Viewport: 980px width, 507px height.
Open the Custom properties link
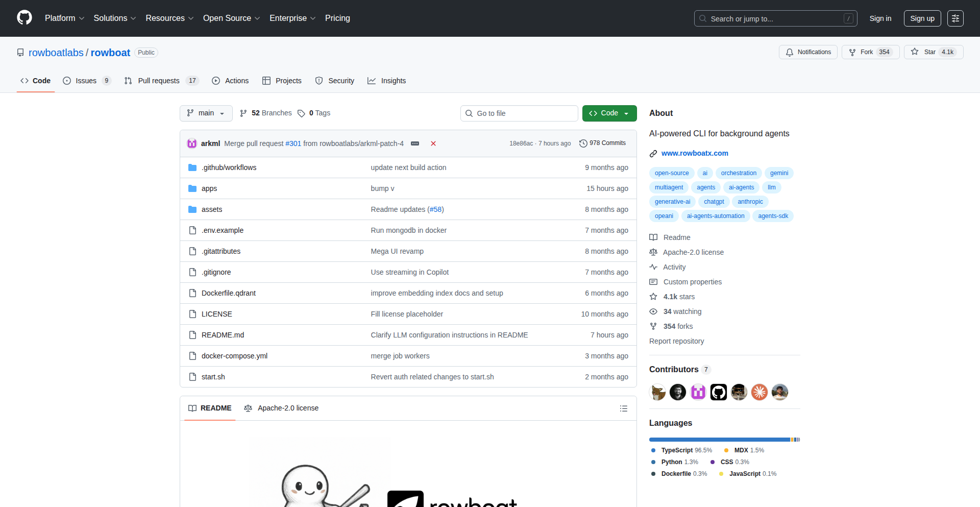[685, 282]
